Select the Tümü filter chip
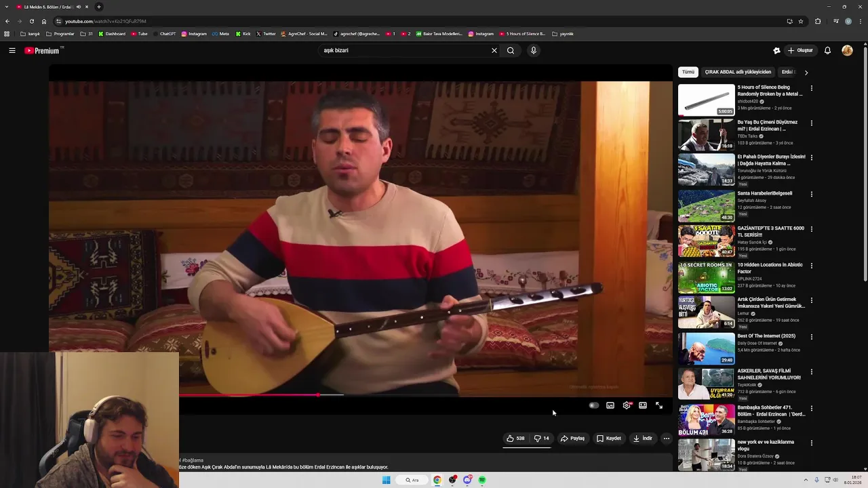Screen dimensions: 868x488 [688, 72]
